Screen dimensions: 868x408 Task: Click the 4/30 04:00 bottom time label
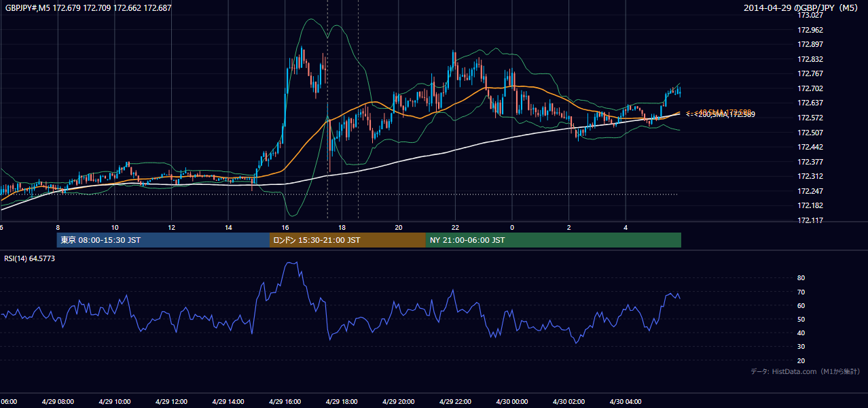tap(625, 402)
